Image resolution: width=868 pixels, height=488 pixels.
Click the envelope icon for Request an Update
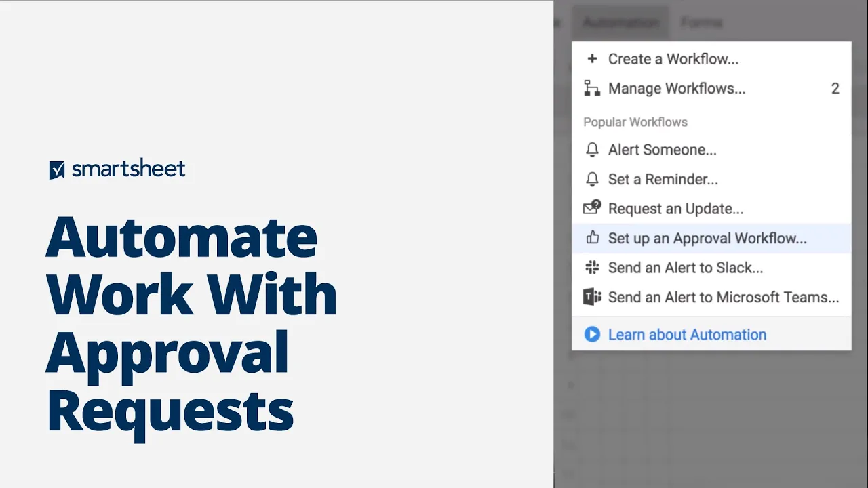[x=592, y=207]
